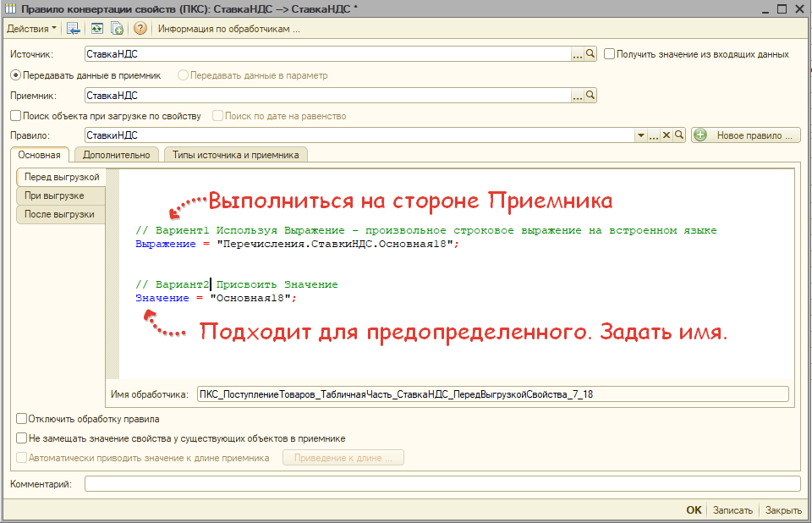Switch to the Основная tab

pos(40,155)
